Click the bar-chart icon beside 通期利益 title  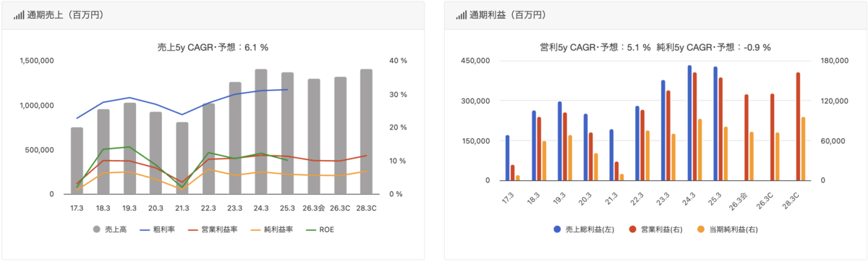coord(461,14)
